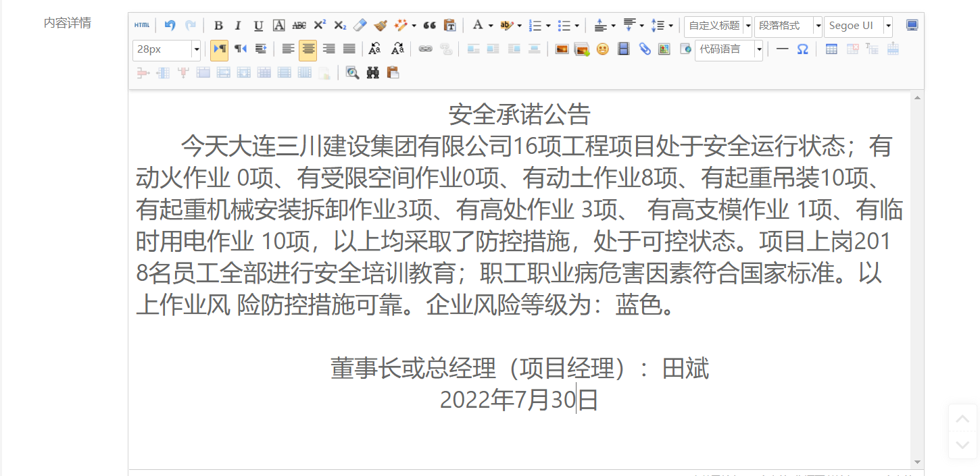
Task: Expand ordered list style options arrow
Action: [548, 26]
